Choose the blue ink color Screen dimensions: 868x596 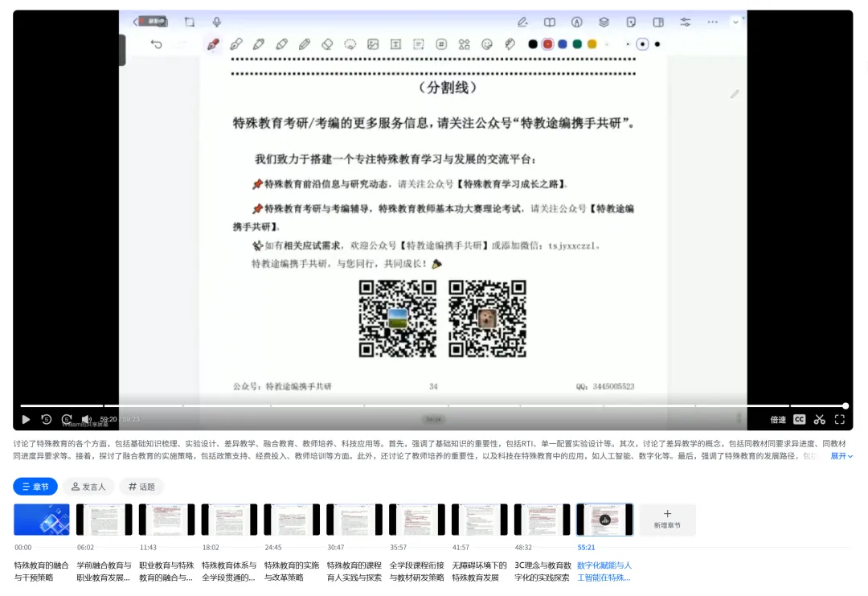(563, 44)
